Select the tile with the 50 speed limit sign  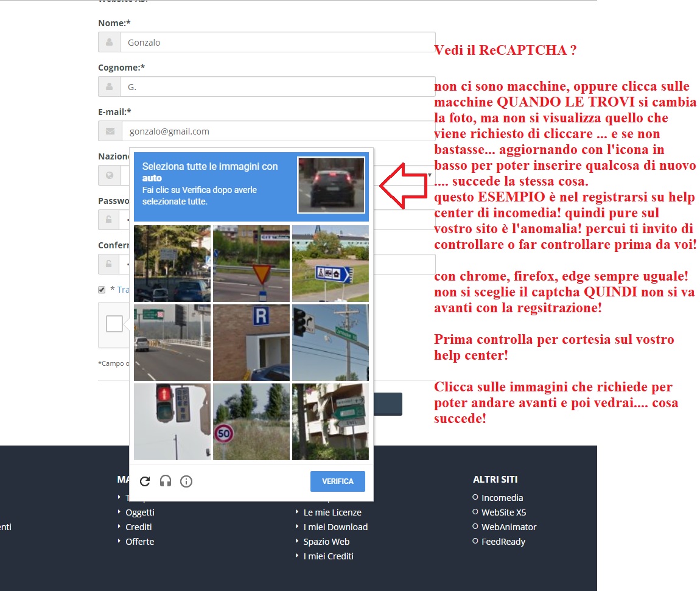click(x=251, y=422)
